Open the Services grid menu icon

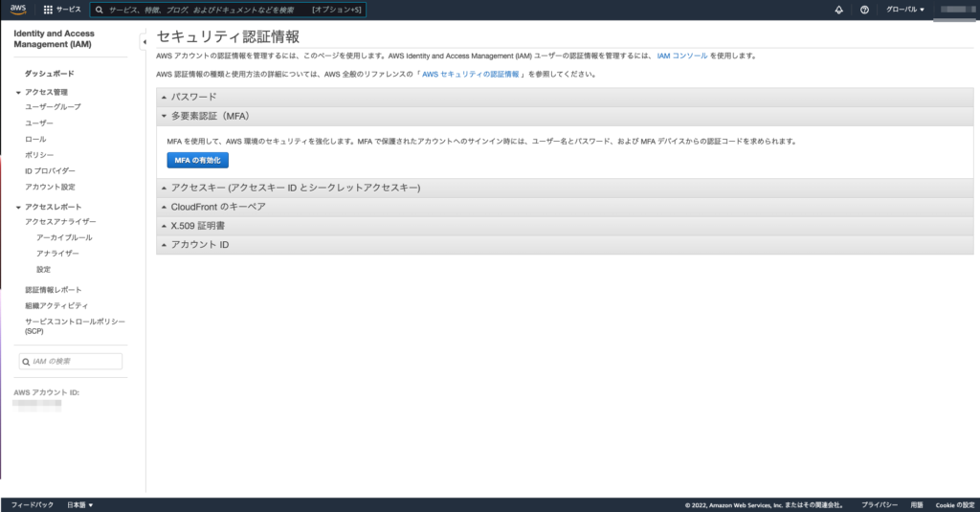point(48,10)
